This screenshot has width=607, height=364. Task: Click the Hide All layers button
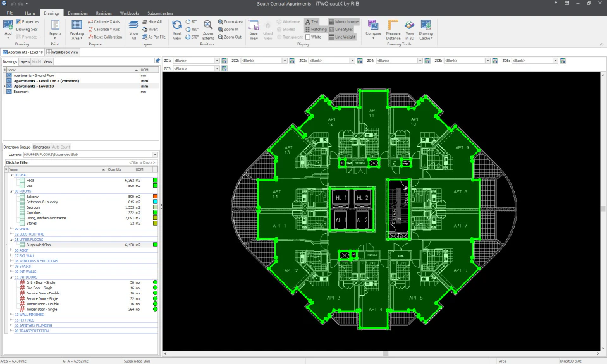coord(152,20)
